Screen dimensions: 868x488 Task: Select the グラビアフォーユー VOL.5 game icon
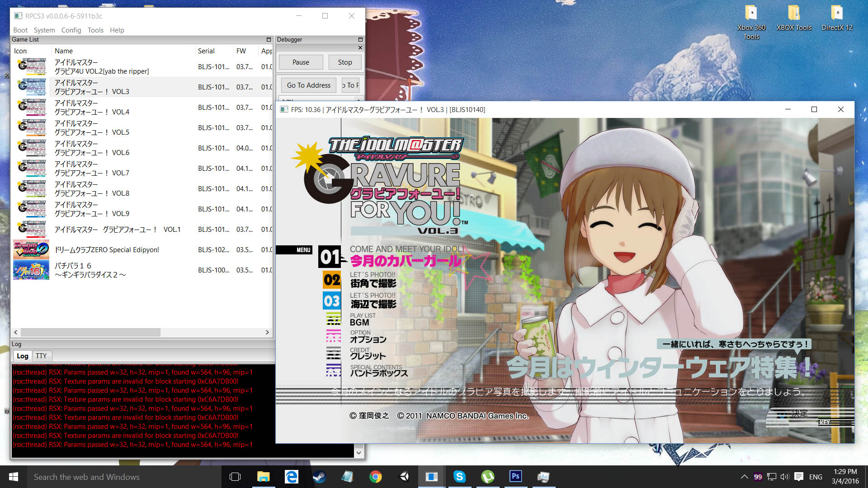pyautogui.click(x=31, y=127)
